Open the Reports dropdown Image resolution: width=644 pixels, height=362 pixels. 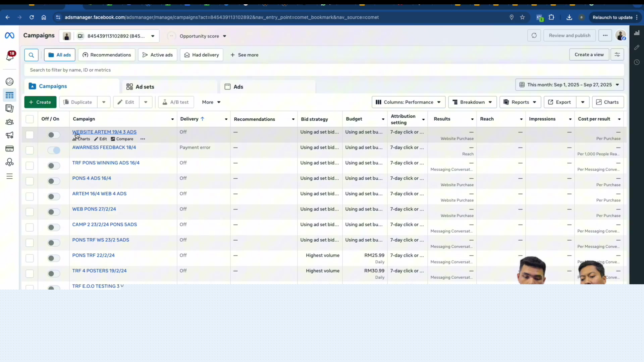point(520,102)
